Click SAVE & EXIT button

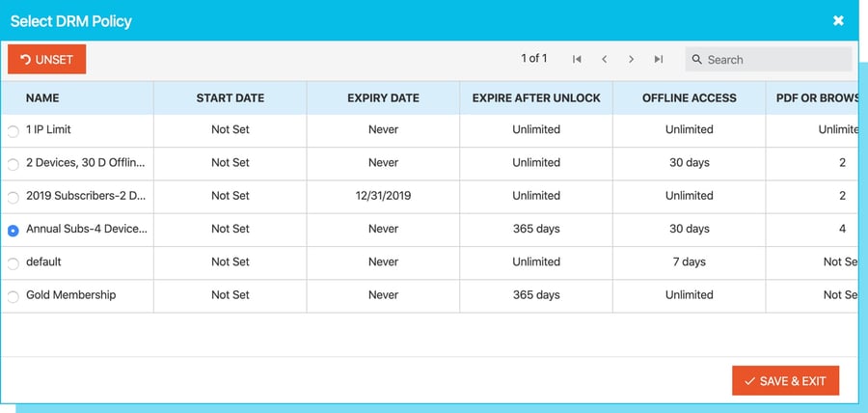pos(785,381)
